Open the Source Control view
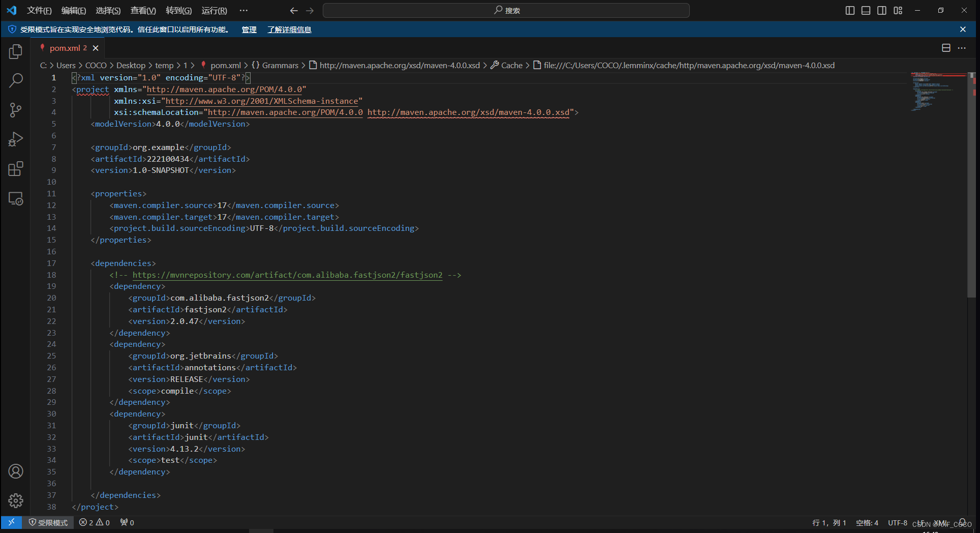This screenshot has width=980, height=533. pos(16,110)
